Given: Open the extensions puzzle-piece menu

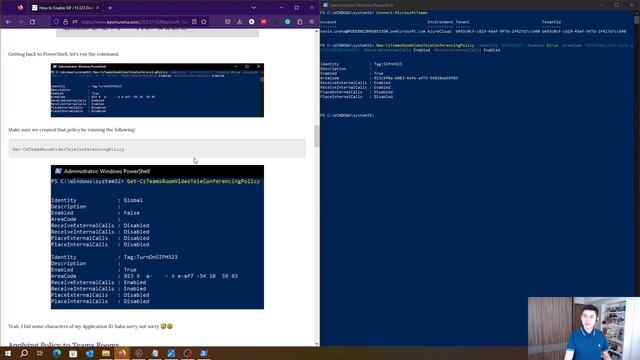Looking at the screenshot, I should point(300,22).
